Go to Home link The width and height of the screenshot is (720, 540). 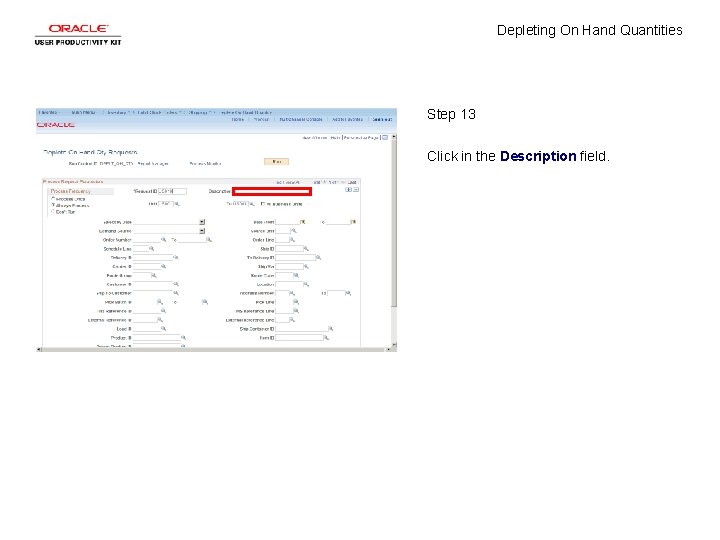pyautogui.click(x=238, y=119)
